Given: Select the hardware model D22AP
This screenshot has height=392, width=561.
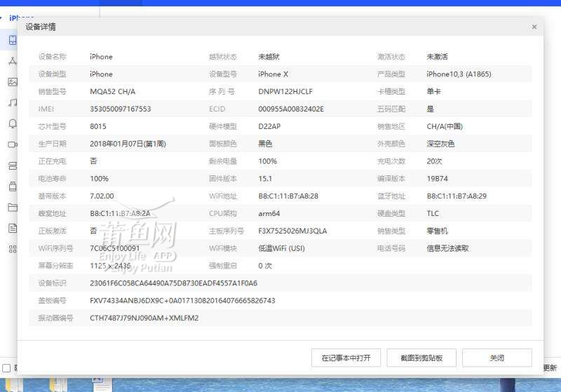Looking at the screenshot, I should click(x=269, y=126).
